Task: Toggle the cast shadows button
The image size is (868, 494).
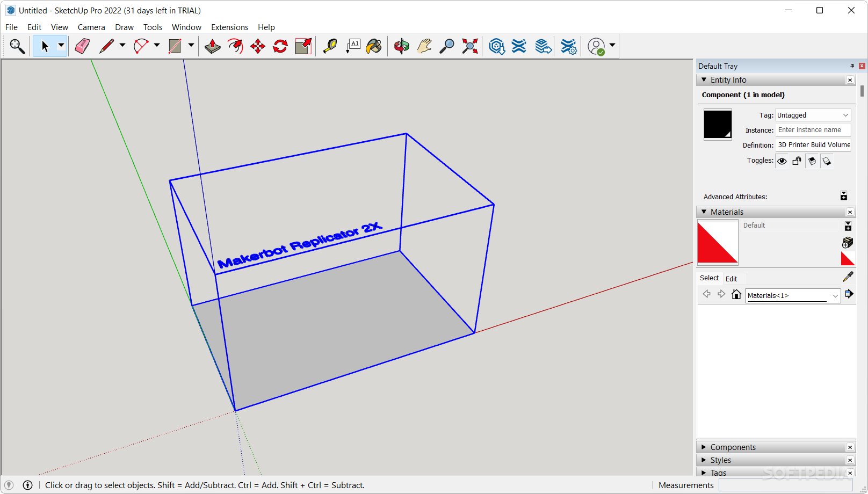Action: pos(827,161)
